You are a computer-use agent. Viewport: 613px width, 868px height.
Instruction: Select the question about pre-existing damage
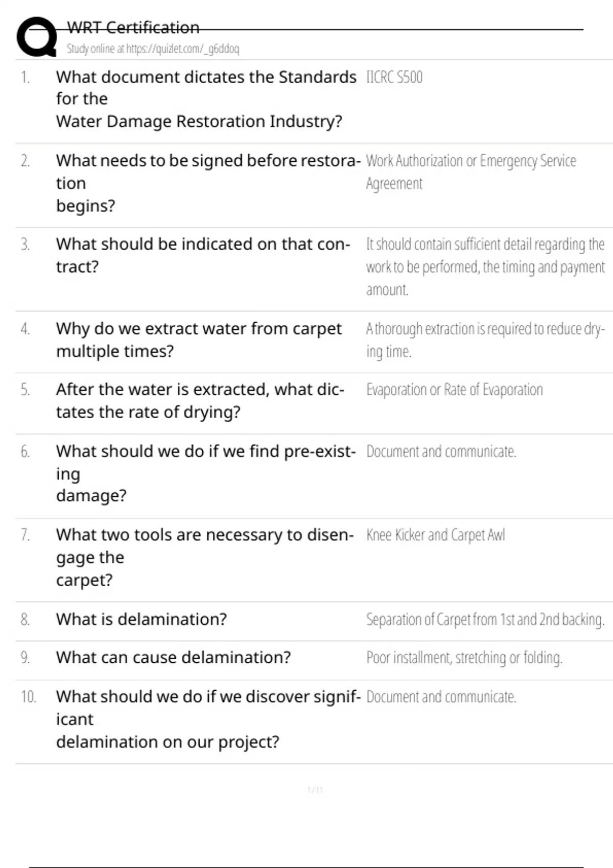coord(205,473)
